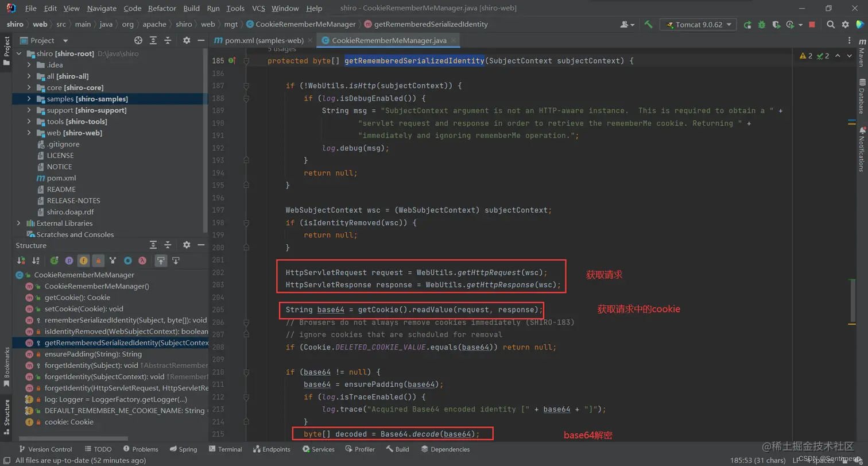
Task: Collapse all nodes in Structure panel header
Action: coord(168,245)
